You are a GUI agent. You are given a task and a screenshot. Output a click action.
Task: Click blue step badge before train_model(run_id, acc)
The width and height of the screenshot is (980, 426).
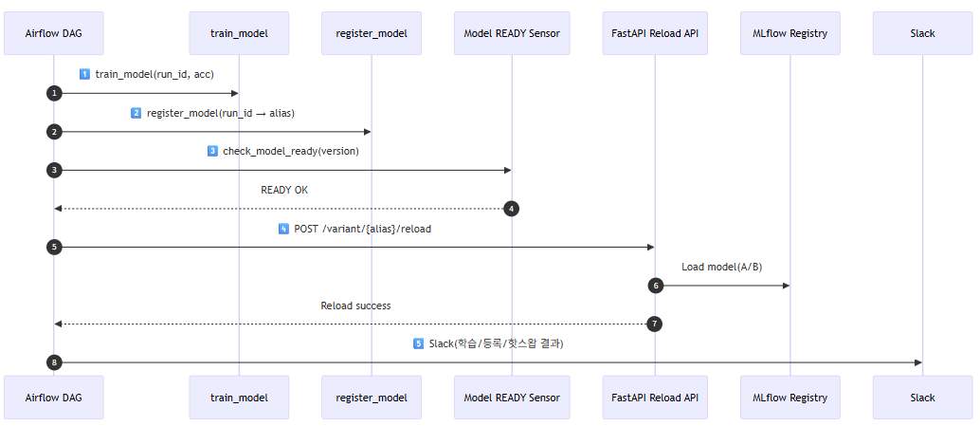[84, 74]
